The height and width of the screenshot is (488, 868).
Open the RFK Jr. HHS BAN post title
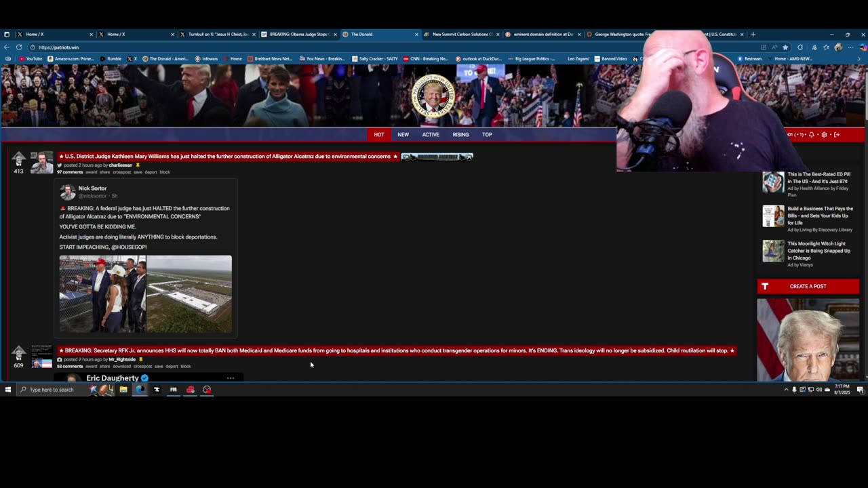click(397, 351)
